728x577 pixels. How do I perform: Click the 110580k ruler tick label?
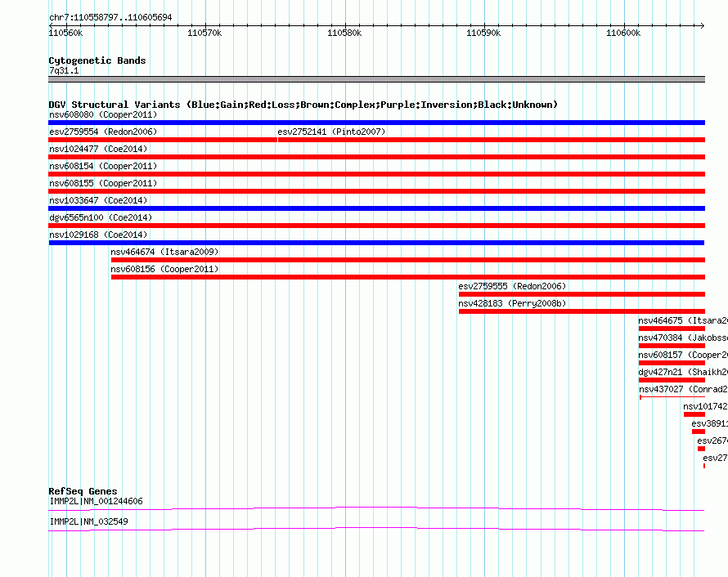tap(344, 33)
